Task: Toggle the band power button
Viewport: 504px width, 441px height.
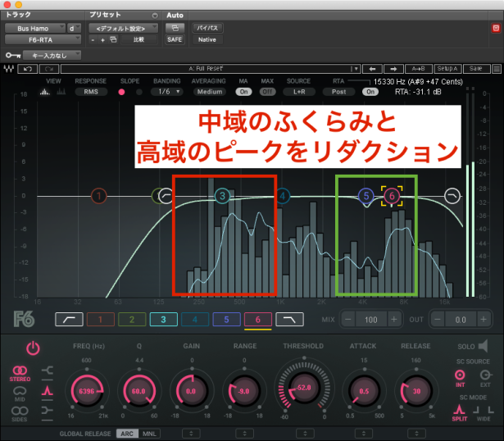Action: [x=33, y=348]
